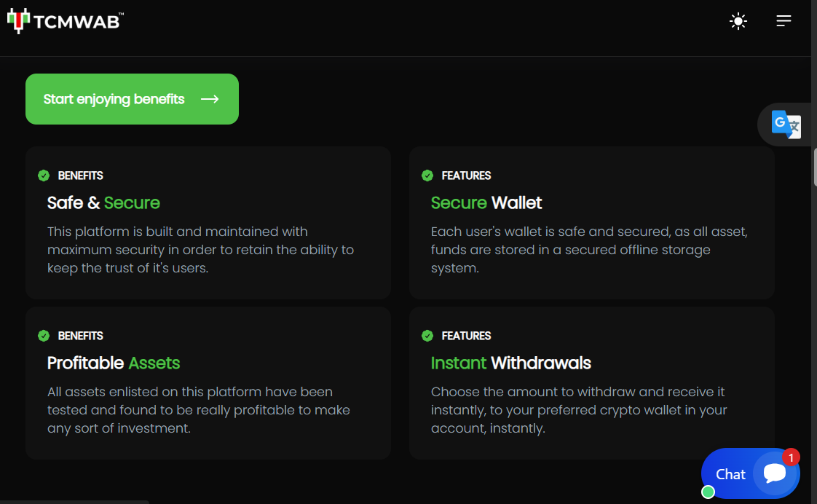Click green checkmark beside Safe & Secure BENEFITS
This screenshot has width=817, height=504.
[x=44, y=176]
